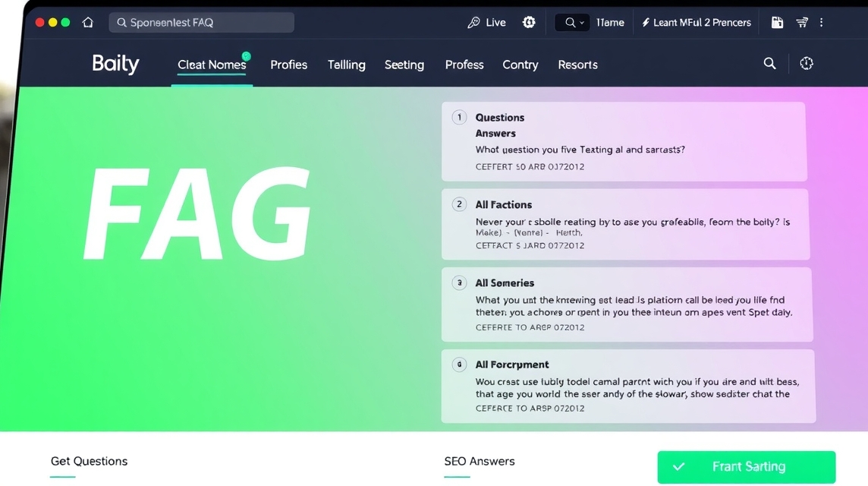The height and width of the screenshot is (486, 868).
Task: Click the lightning Leant MFul 2 Prencers item
Action: point(696,23)
